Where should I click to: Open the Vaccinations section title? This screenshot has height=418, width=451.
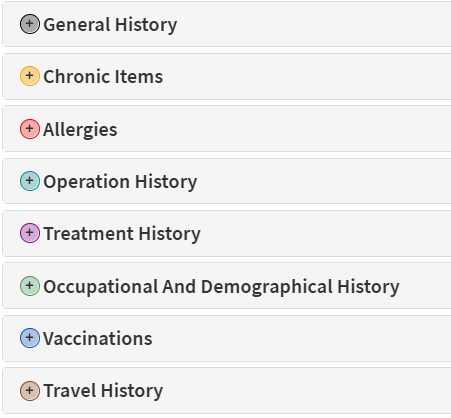[x=98, y=339]
